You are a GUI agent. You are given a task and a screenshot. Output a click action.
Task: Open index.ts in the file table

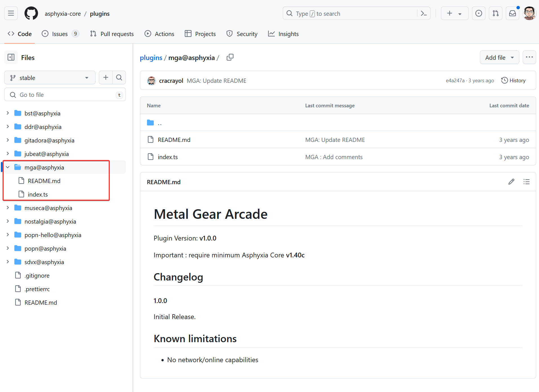coord(168,157)
